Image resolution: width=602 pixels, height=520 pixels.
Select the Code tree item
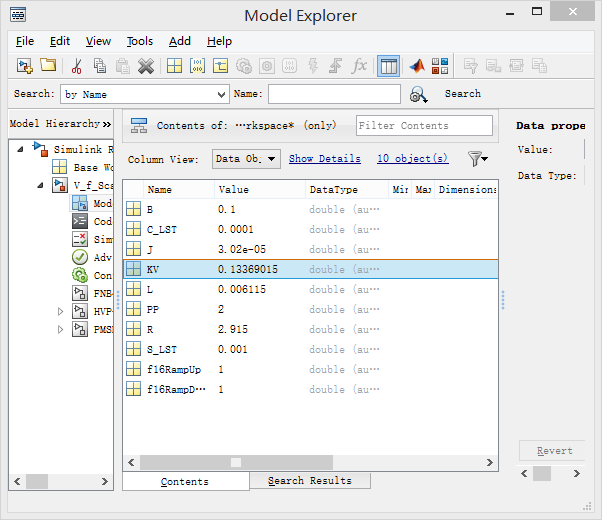coord(92,221)
